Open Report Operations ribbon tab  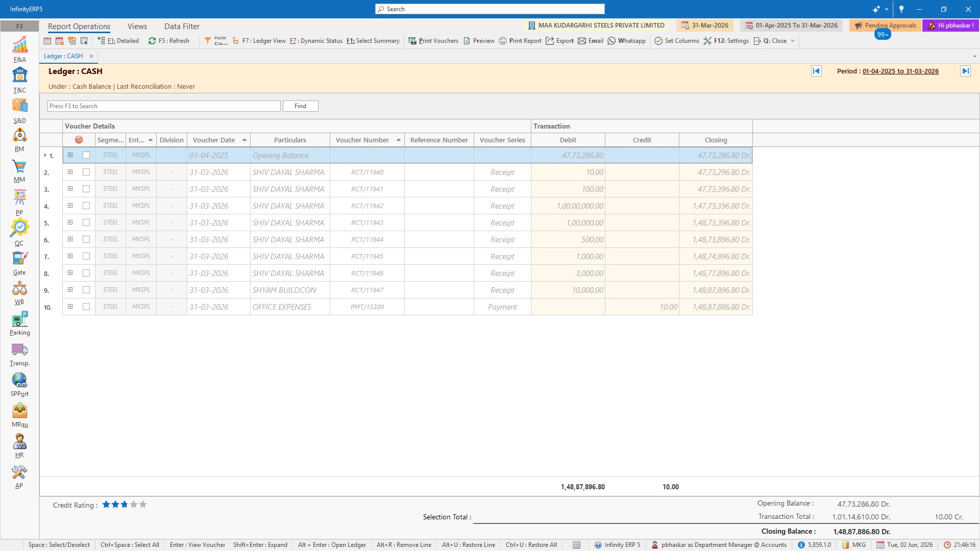(x=79, y=27)
